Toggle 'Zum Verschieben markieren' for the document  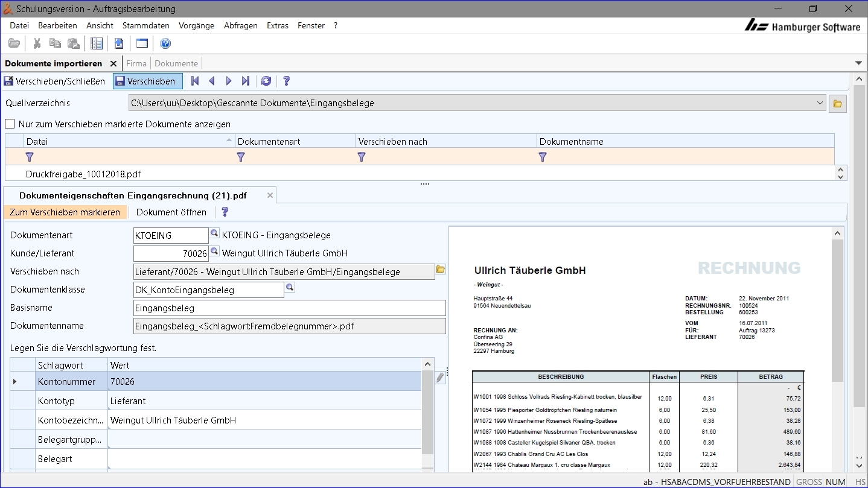[65, 212]
